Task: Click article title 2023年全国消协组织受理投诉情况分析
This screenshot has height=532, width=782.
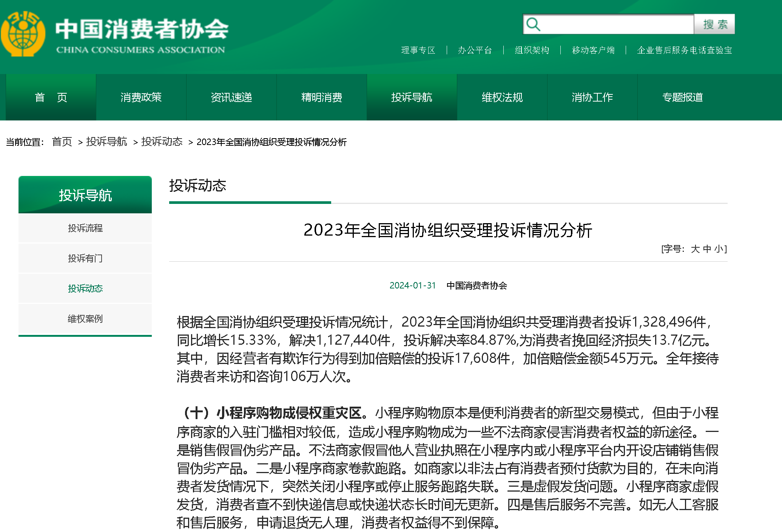Action: (x=448, y=230)
